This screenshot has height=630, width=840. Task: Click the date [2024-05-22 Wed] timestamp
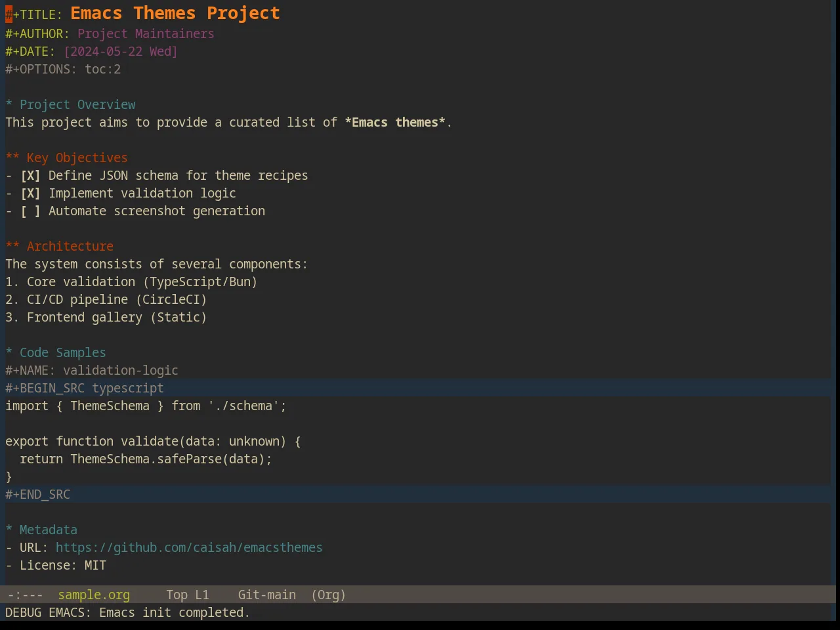pyautogui.click(x=121, y=52)
